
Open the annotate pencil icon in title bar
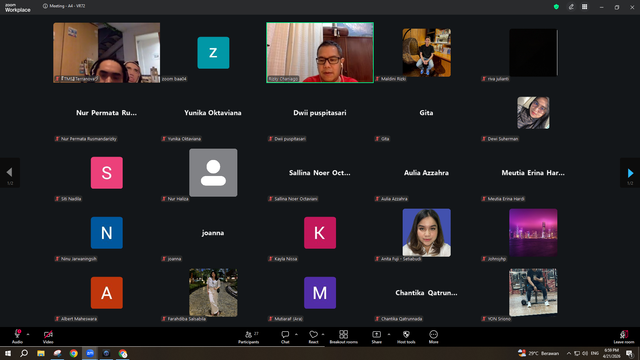[x=571, y=7]
